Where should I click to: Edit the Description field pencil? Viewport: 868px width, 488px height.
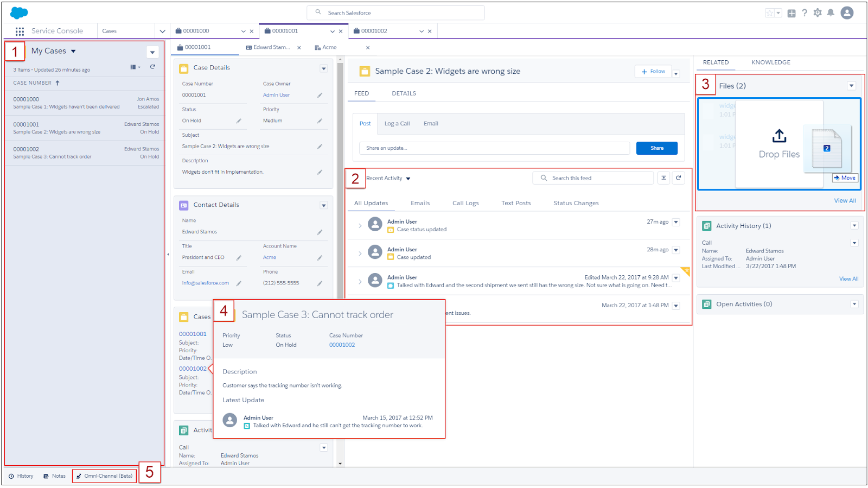tap(320, 172)
